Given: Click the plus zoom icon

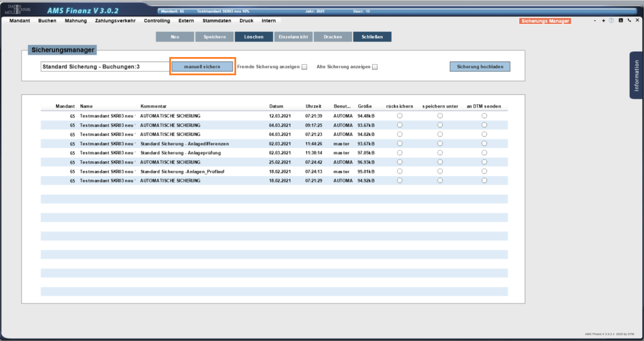Looking at the screenshot, I should [603, 21].
